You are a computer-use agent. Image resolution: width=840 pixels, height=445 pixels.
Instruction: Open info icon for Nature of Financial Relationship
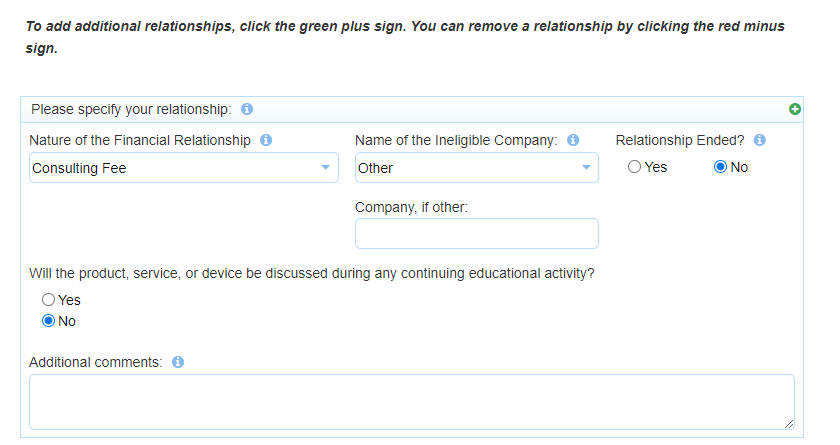coord(266,141)
